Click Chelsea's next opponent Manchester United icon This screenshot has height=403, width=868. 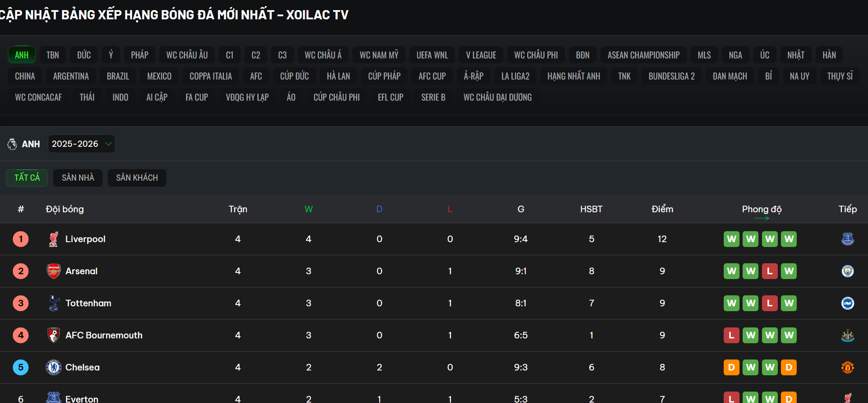coord(847,367)
